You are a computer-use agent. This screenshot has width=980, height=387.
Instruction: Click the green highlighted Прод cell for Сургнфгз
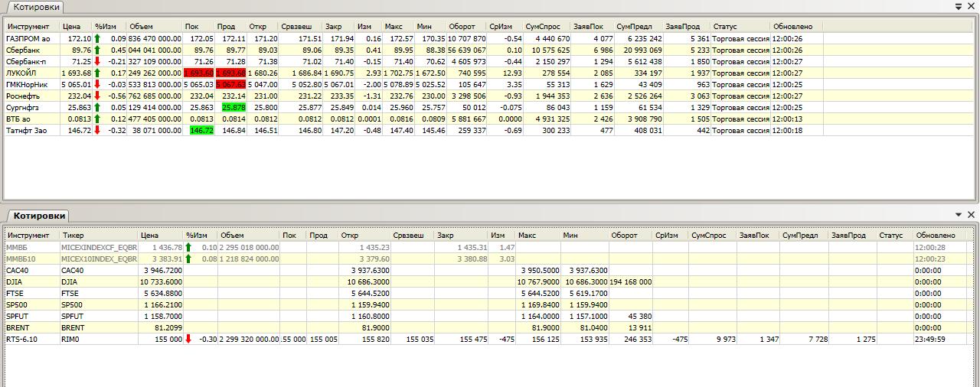click(x=230, y=107)
